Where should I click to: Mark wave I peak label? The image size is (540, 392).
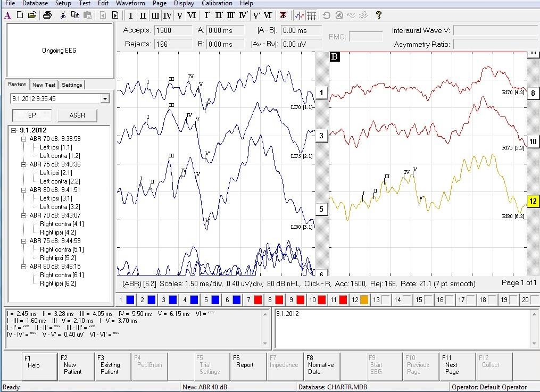tap(130, 15)
